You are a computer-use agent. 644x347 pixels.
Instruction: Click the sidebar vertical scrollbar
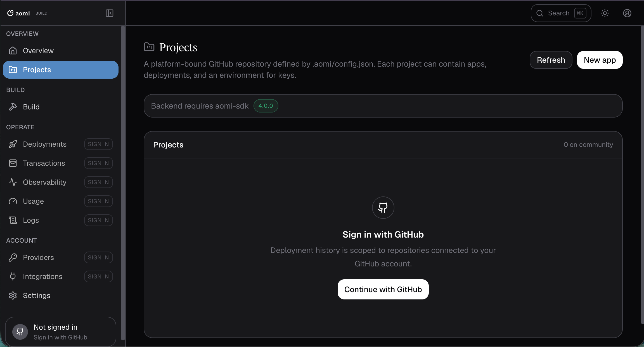[123, 183]
